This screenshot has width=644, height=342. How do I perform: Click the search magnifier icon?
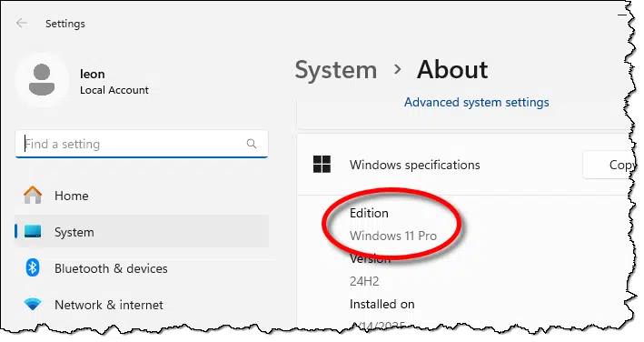[252, 144]
